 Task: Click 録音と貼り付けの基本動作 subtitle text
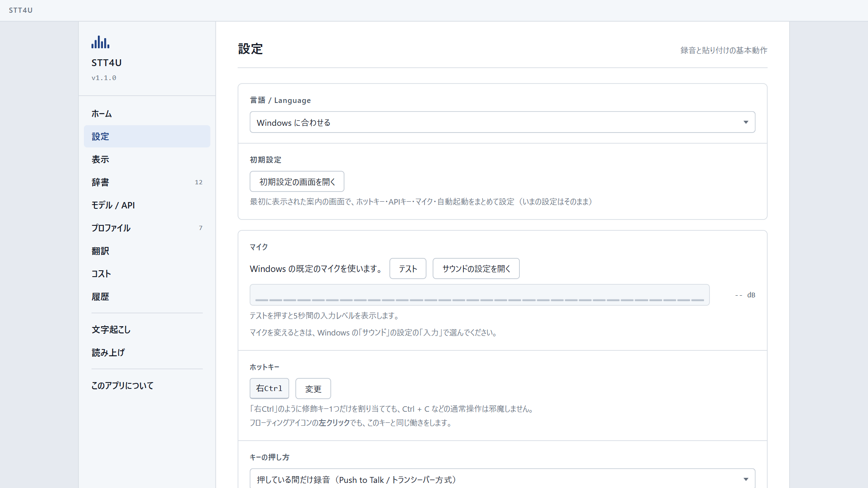click(724, 50)
